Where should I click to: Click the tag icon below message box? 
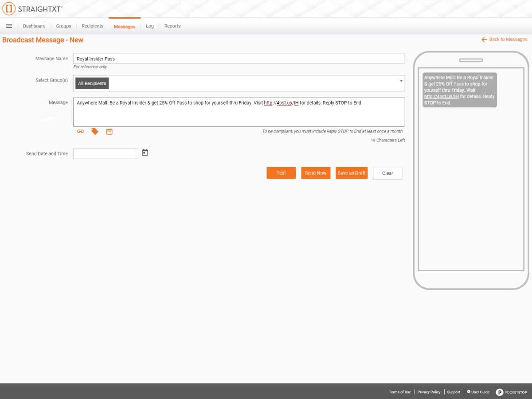95,131
